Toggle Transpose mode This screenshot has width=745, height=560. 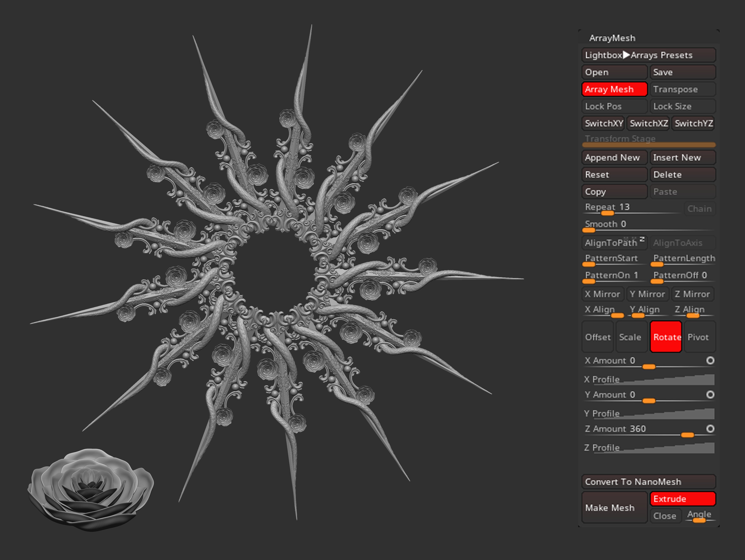coord(683,89)
